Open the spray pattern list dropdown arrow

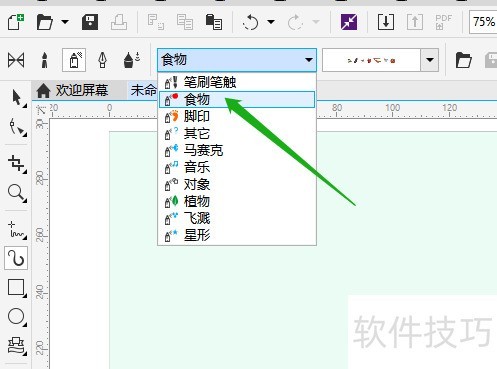pyautogui.click(x=429, y=60)
